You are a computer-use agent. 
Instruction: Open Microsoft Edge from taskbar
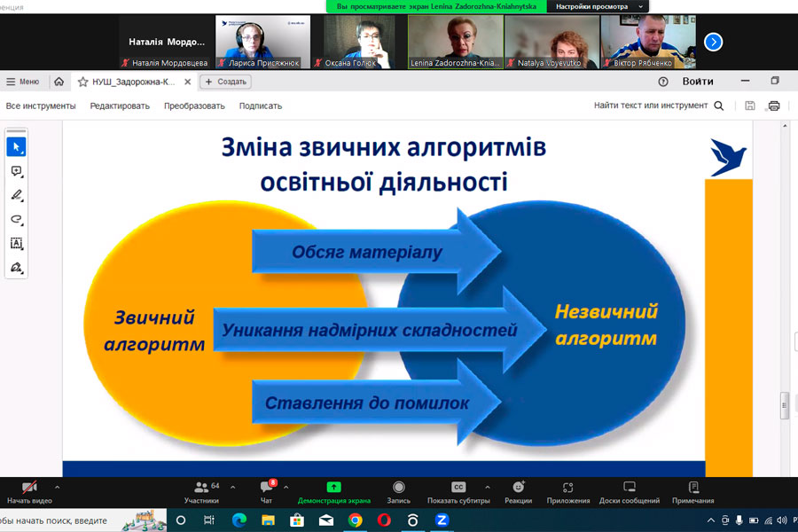coord(239,520)
